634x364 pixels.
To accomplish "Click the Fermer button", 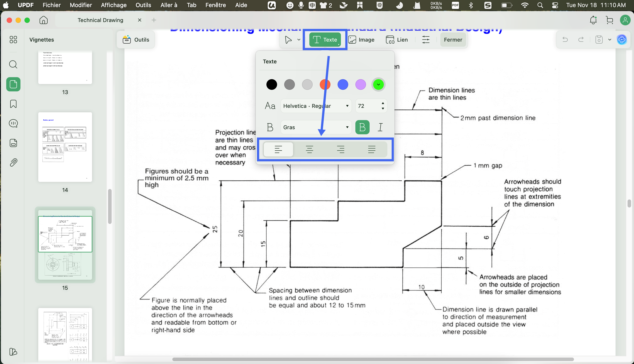I will 453,40.
